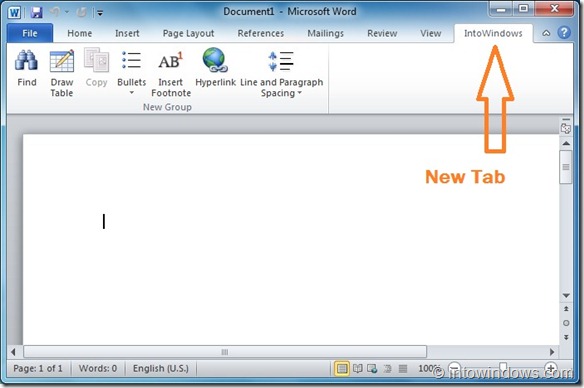Switch to Web Layout view
584x388 pixels.
point(372,369)
